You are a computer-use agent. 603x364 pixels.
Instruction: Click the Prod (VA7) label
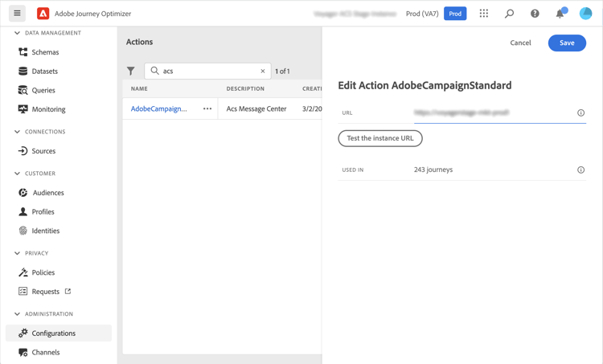click(422, 14)
